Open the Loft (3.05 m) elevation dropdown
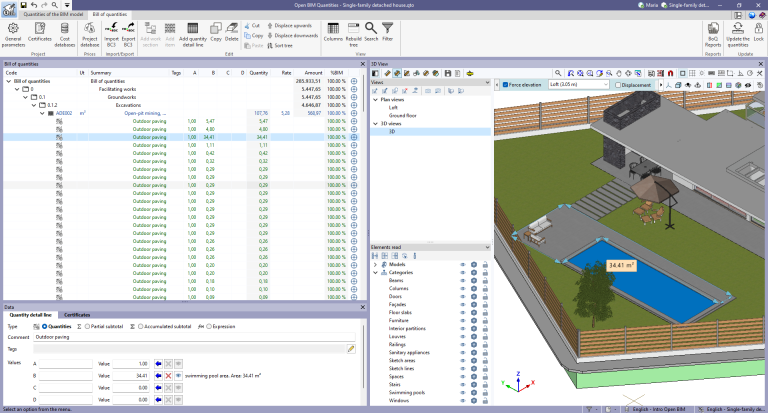 point(578,84)
